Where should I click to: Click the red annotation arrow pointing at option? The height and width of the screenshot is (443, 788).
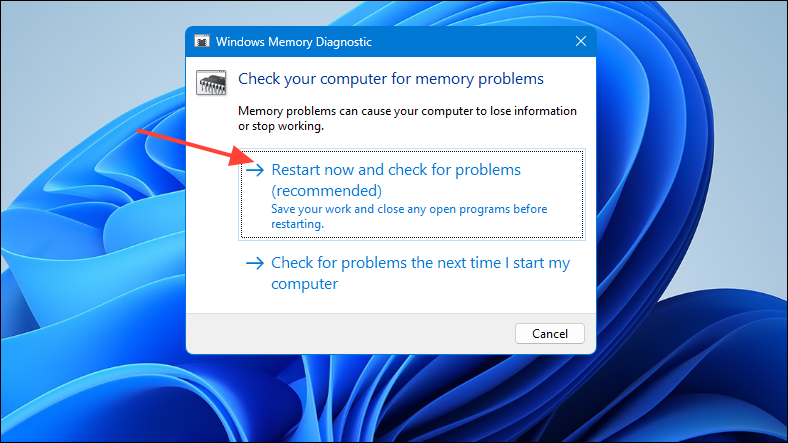(196, 146)
